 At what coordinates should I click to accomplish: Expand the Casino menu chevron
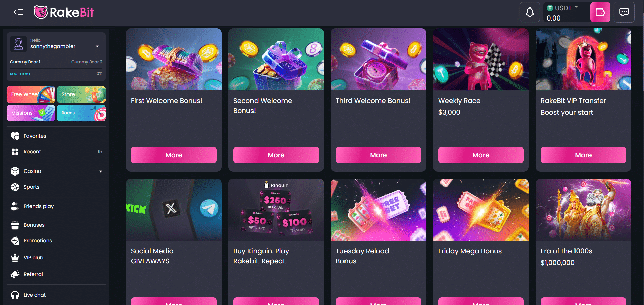[x=100, y=171]
